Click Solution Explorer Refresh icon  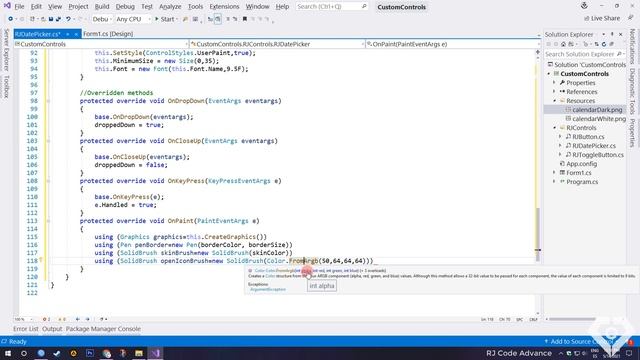tap(604, 44)
